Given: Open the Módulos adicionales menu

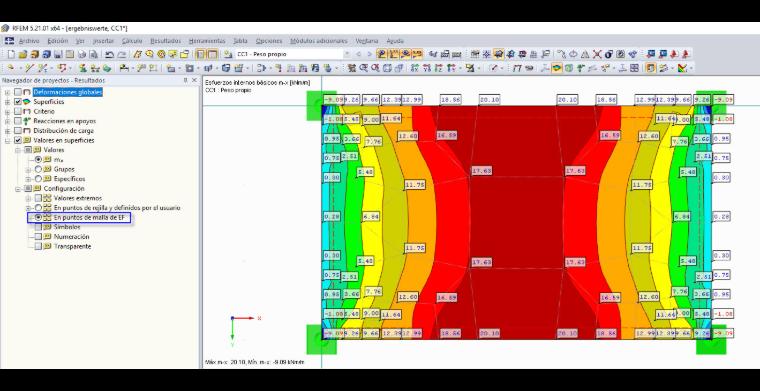Looking at the screenshot, I should point(318,41).
